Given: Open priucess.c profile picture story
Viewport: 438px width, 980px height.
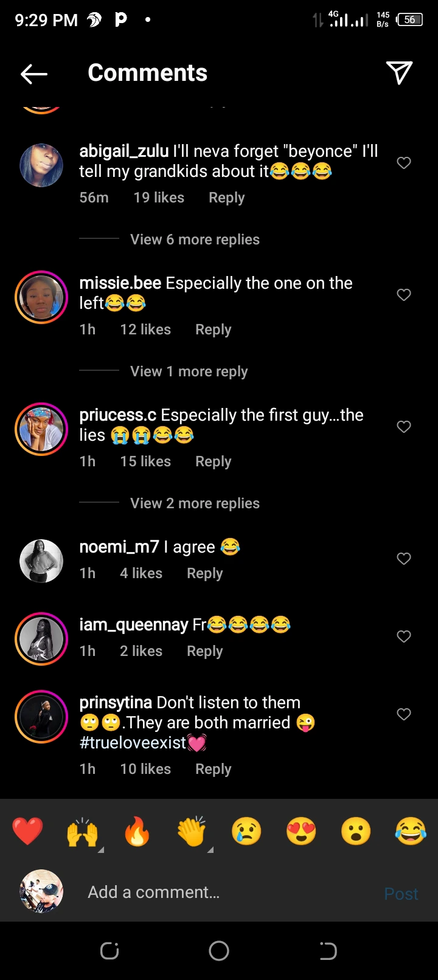Looking at the screenshot, I should [41, 429].
